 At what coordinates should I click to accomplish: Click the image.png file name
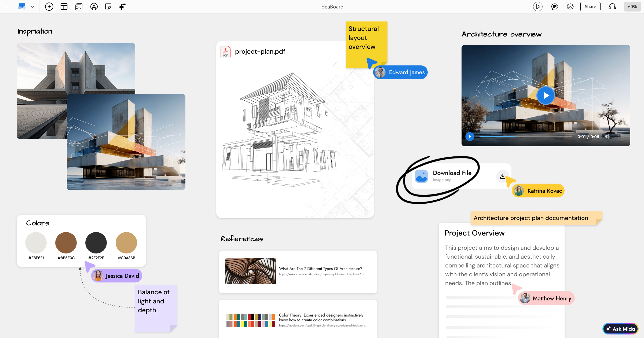442,180
